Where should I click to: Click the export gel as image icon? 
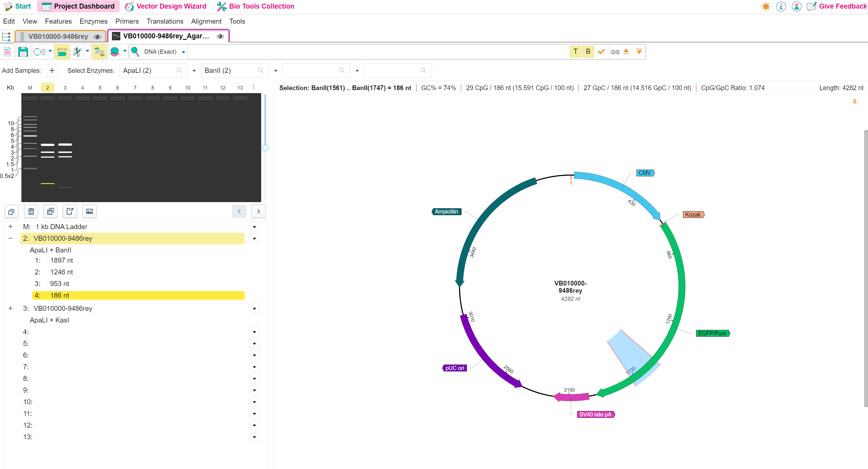pyautogui.click(x=89, y=211)
